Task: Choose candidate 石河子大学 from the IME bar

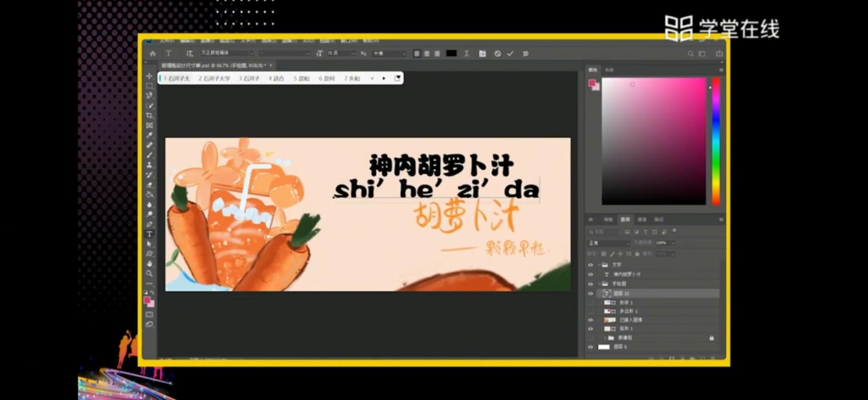Action: point(215,78)
